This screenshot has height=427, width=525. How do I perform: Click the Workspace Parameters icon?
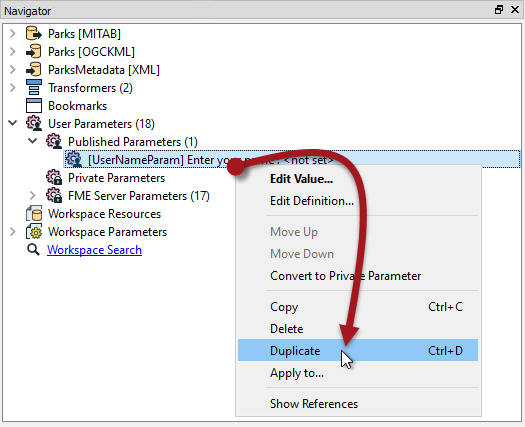pyautogui.click(x=34, y=232)
